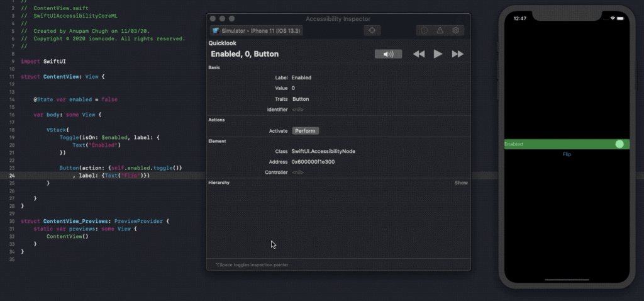Click the VStack{ code line
Image resolution: width=644 pixels, height=301 pixels.
[x=58, y=130]
